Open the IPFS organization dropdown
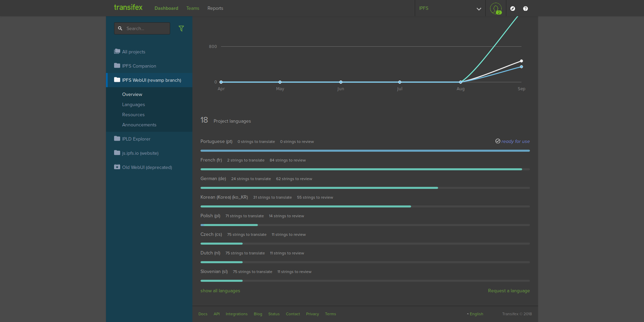 [450, 8]
